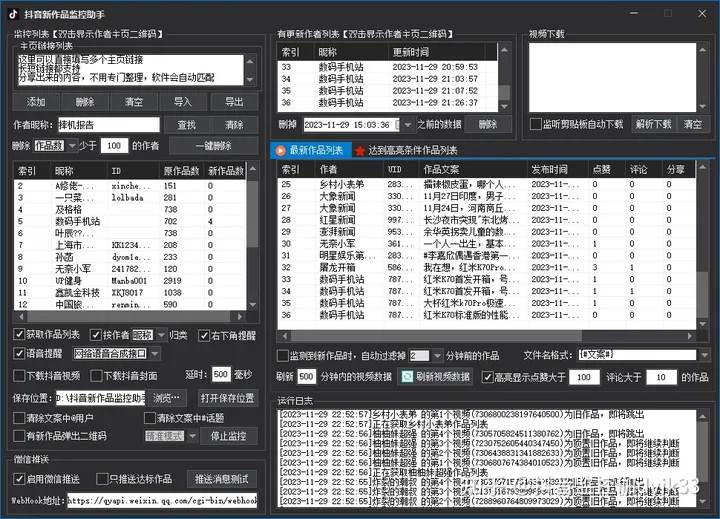Click the 停止监控 button
The image size is (720, 519).
tap(228, 435)
